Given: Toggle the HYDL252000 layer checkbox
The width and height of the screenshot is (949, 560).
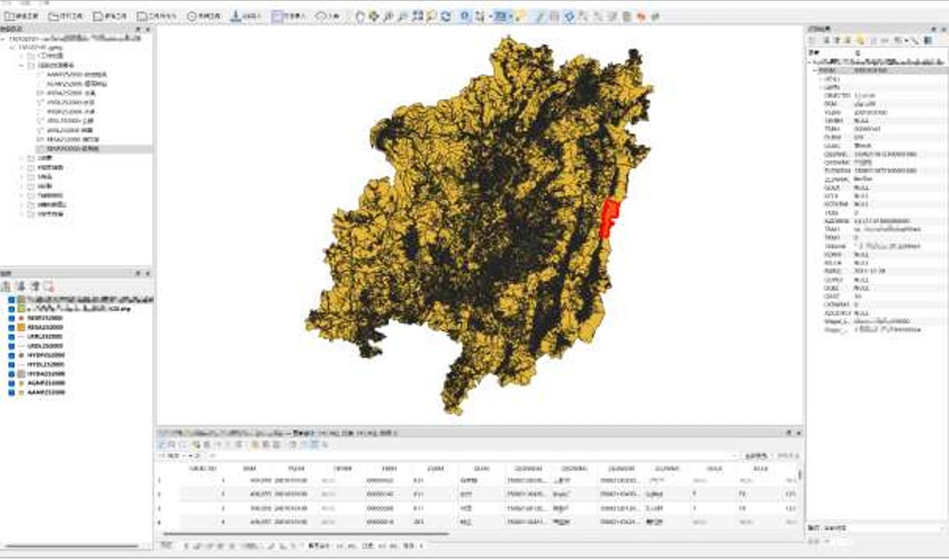Looking at the screenshot, I should point(11,365).
